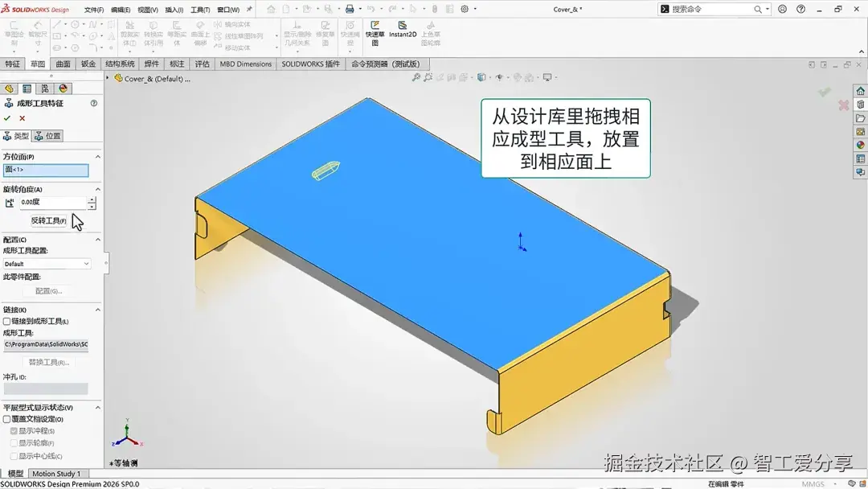
Task: Click the user login icon in the title bar
Action: point(782,9)
